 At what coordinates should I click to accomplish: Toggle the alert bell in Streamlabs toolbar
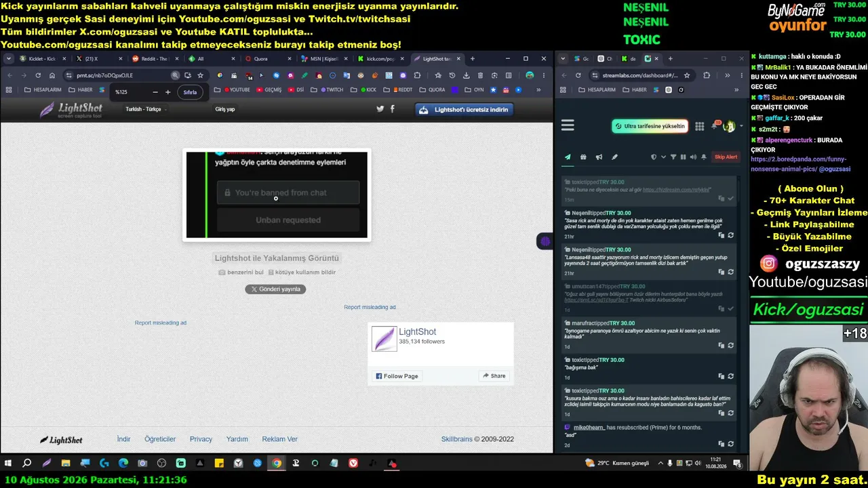click(x=703, y=157)
